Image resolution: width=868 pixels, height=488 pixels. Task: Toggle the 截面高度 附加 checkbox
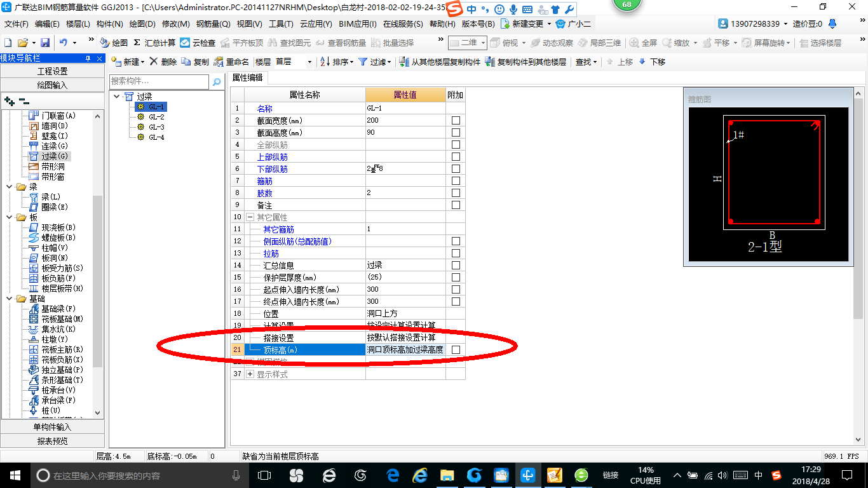[456, 133]
